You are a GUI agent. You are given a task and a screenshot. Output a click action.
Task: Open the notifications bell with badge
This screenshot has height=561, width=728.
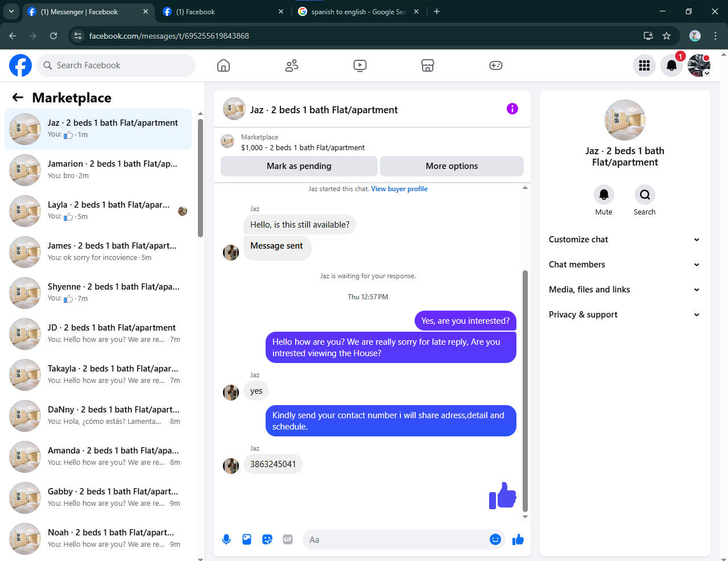coord(672,65)
